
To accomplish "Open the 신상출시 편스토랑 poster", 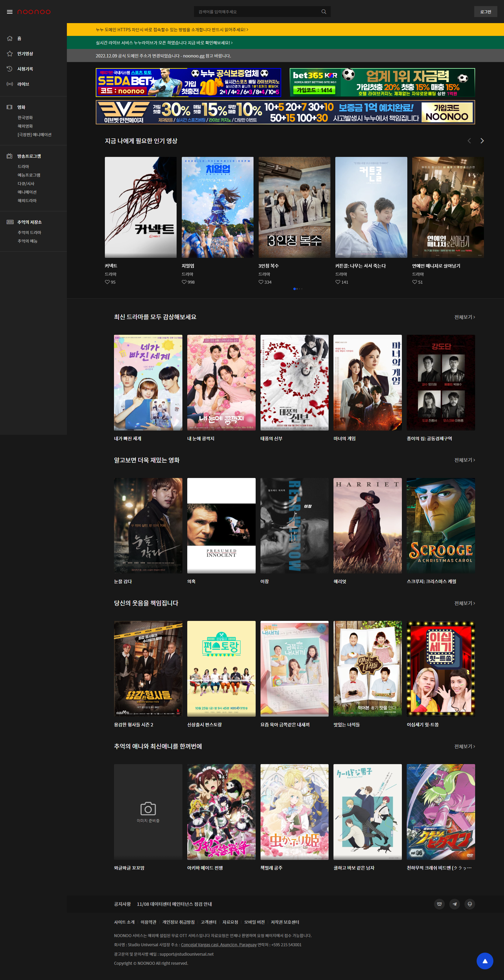I will click(x=221, y=668).
